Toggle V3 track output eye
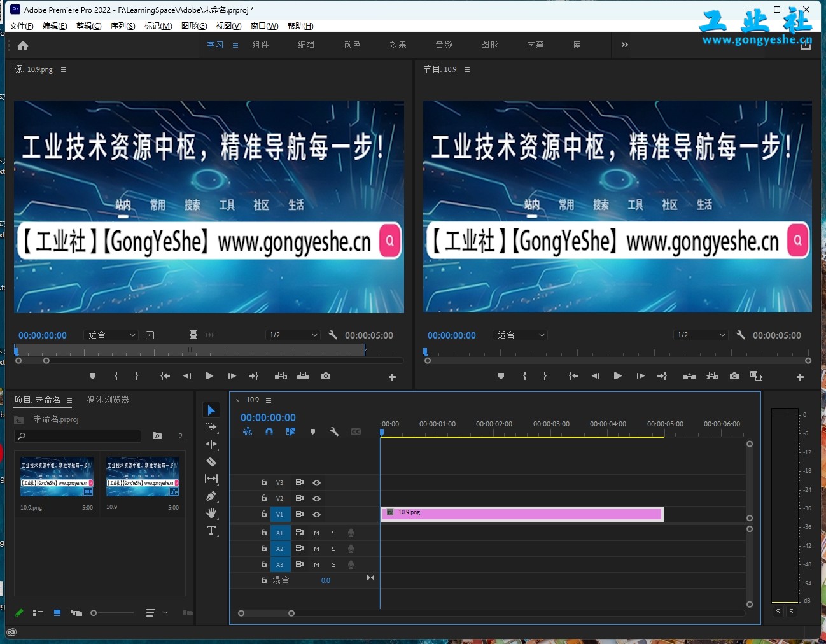The image size is (826, 644). (x=316, y=482)
